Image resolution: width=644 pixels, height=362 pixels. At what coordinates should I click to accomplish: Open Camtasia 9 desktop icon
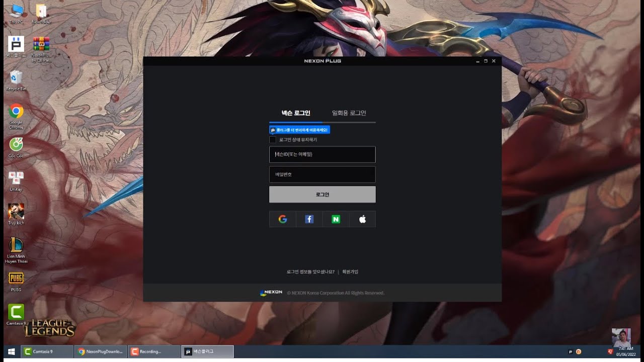[16, 315]
